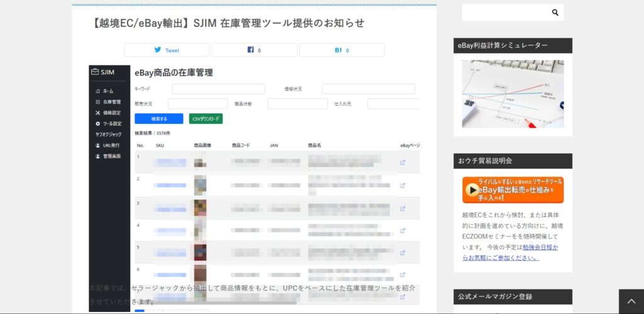644x314 pixels.
Task: Click the article title about SJIM 在庫管理ツール
Action: tap(228, 23)
